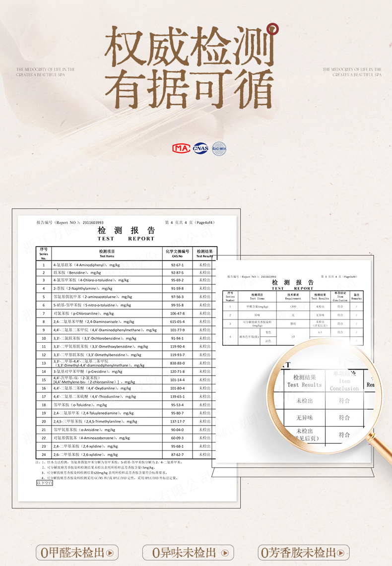Select the 2,6-xylidine row in the table

click(x=127, y=454)
